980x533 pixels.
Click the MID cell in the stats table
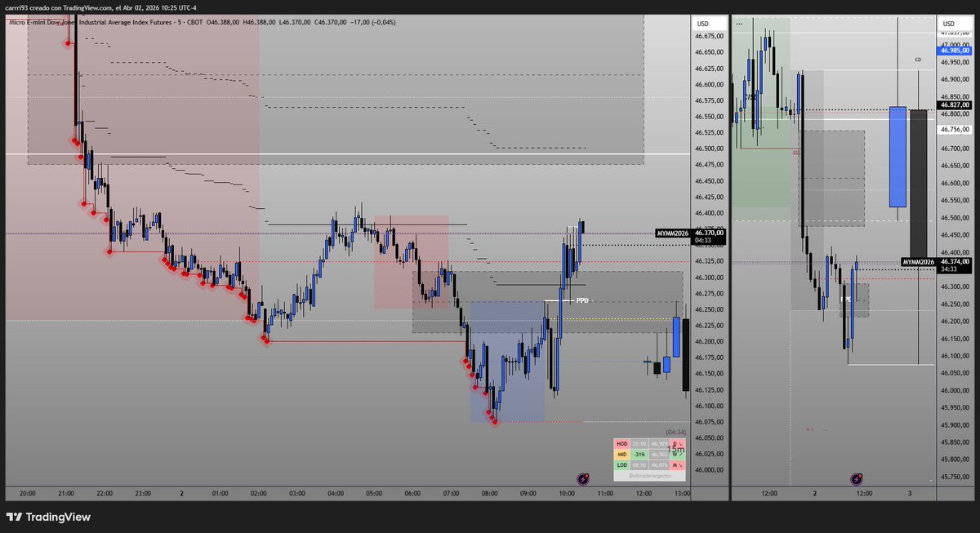(x=622, y=454)
